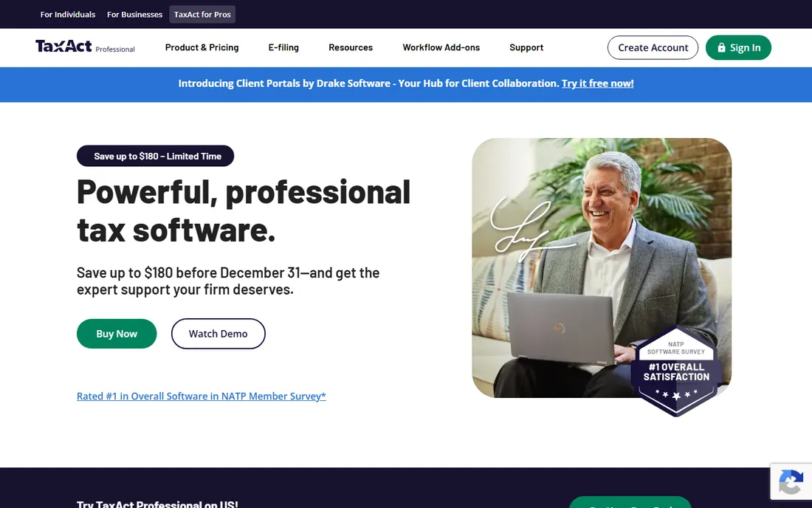Click the reCAPTCHA badge icon
Image resolution: width=812 pixels, height=508 pixels.
[791, 482]
